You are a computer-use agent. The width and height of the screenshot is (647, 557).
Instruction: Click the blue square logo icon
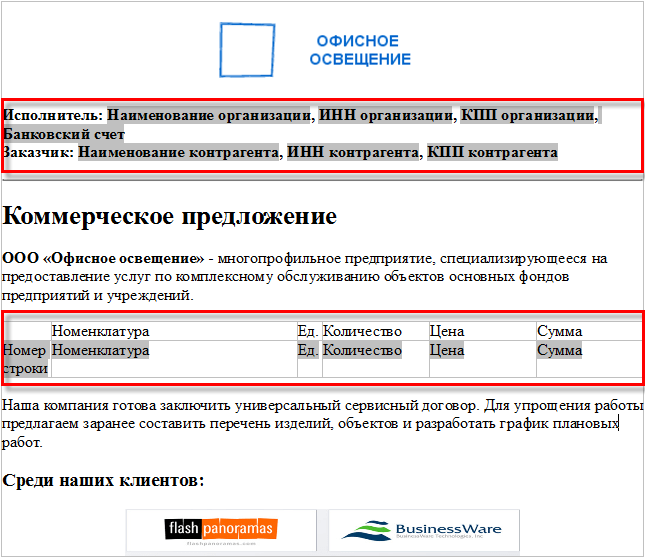click(247, 51)
